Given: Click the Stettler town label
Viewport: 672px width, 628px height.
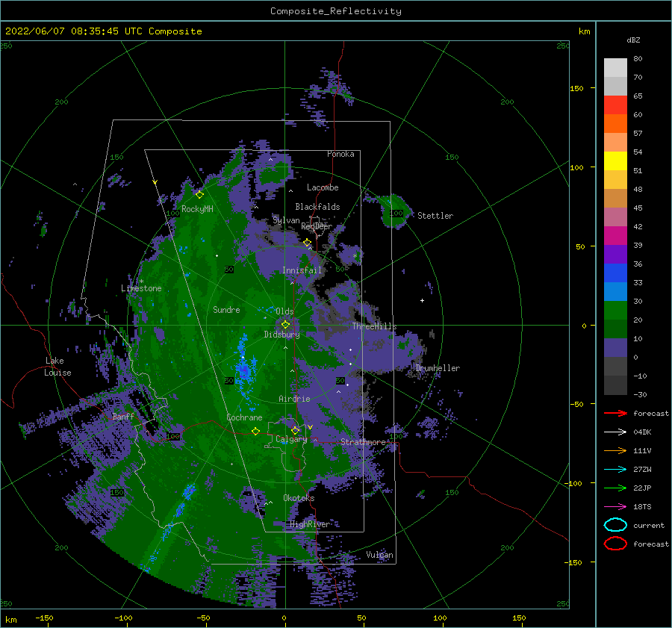Looking at the screenshot, I should (435, 216).
